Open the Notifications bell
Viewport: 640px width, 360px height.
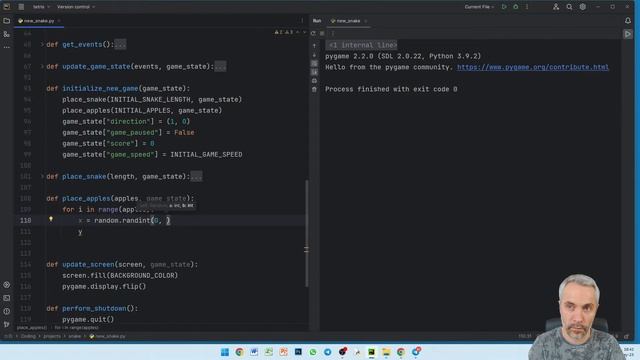[628, 20]
